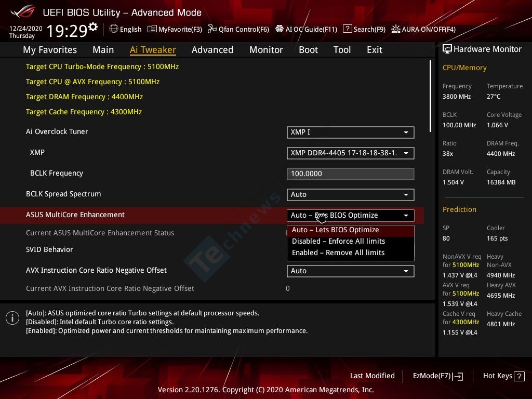The height and width of the screenshot is (399, 532).
Task: Click the Hardware Monitor screen icon
Action: click(x=447, y=49)
